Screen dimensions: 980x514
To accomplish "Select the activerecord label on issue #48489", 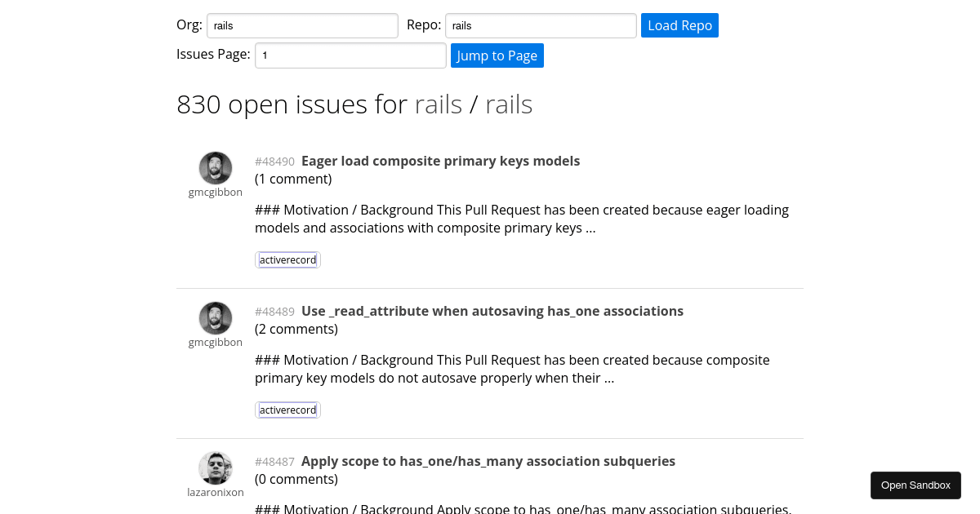I will [x=287, y=410].
